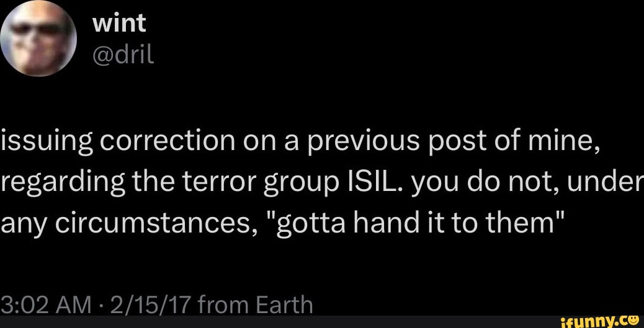644x328 pixels.
Task: Open the wint display name
Action: (x=119, y=22)
